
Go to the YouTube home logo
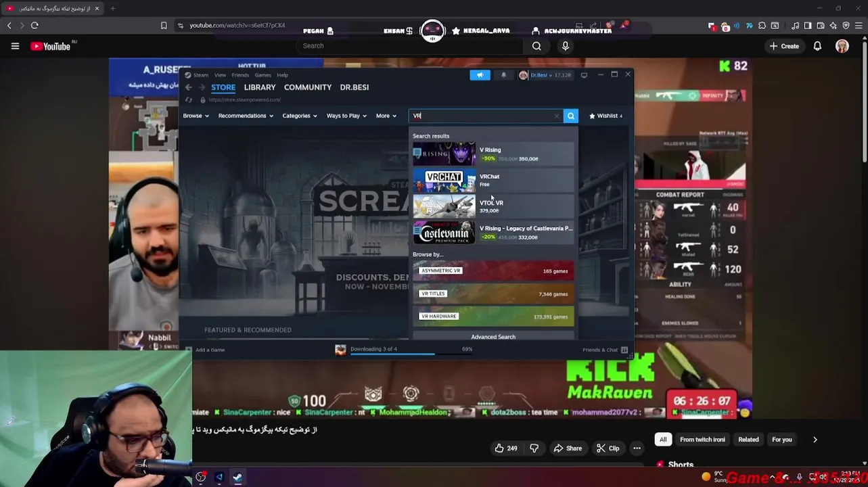click(51, 46)
